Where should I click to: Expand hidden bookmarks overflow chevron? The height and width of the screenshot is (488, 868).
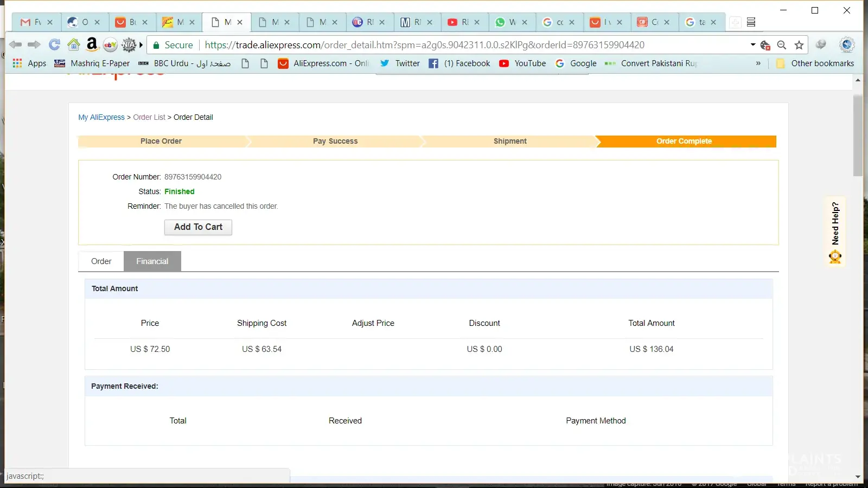pos(758,63)
